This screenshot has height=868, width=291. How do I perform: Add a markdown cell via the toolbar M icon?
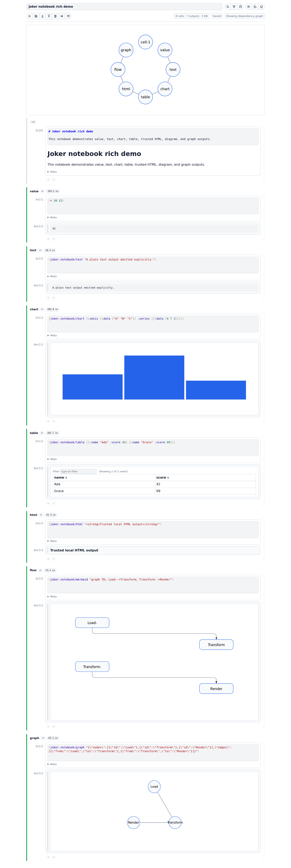coord(68,16)
